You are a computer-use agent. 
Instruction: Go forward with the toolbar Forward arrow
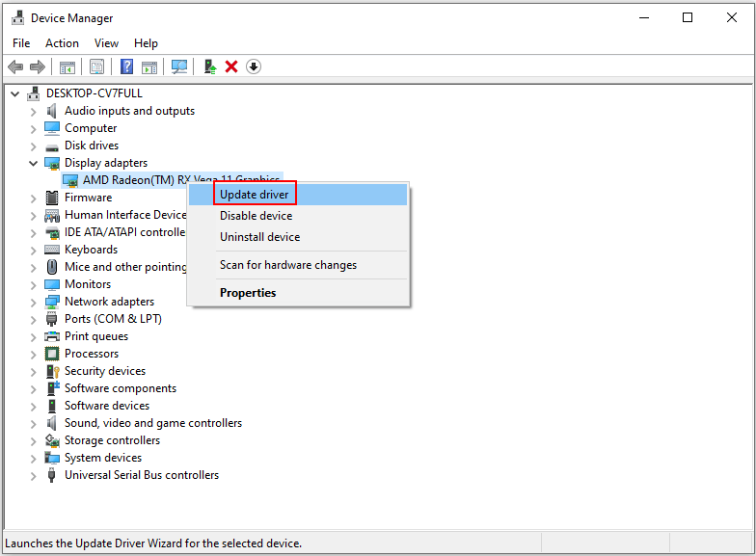(x=37, y=66)
